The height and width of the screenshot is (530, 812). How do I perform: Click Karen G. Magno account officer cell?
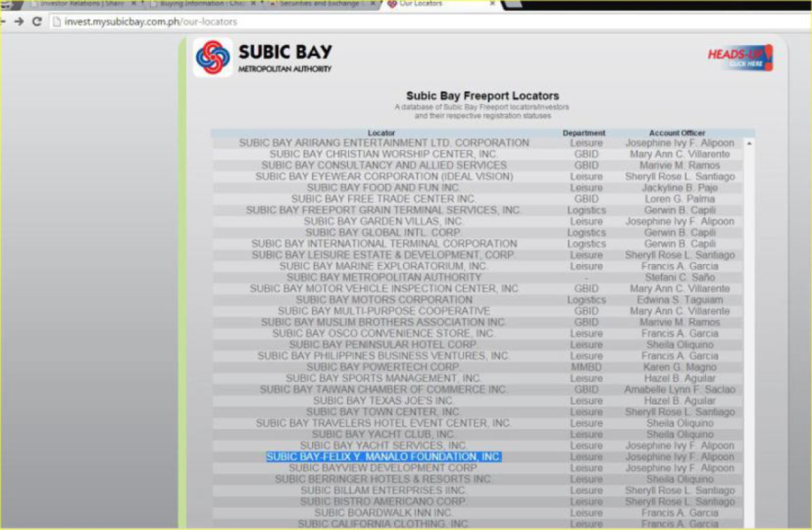coord(679,367)
